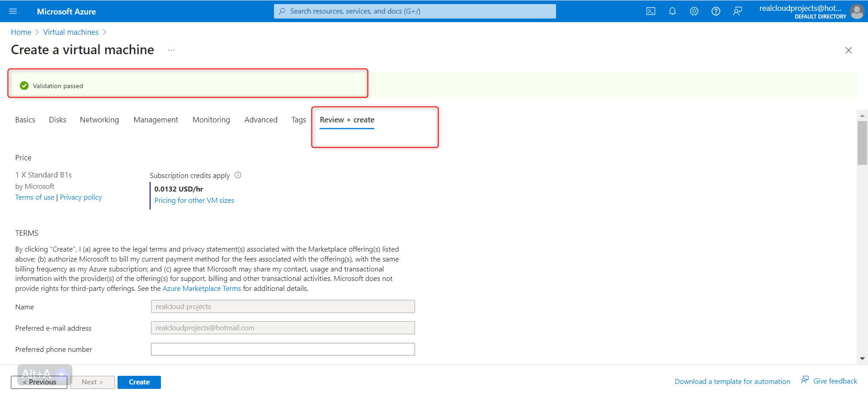Open the Azure portal hamburger menu
The image size is (868, 402).
click(x=13, y=11)
